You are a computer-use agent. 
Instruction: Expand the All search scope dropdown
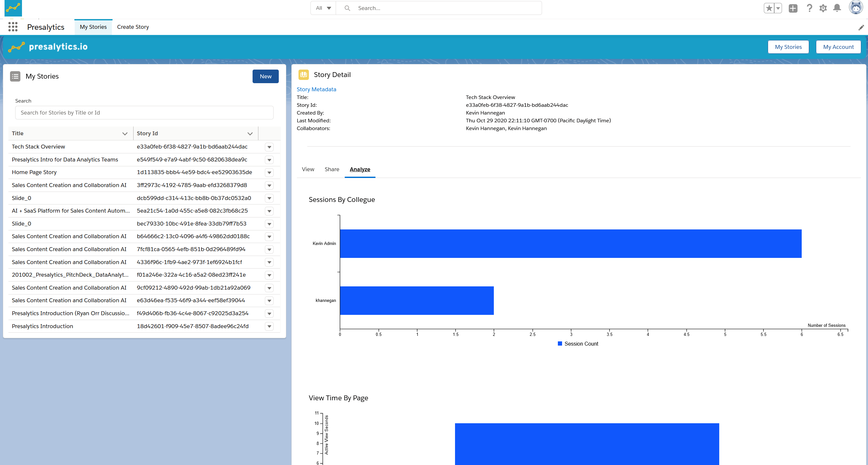[x=323, y=8]
